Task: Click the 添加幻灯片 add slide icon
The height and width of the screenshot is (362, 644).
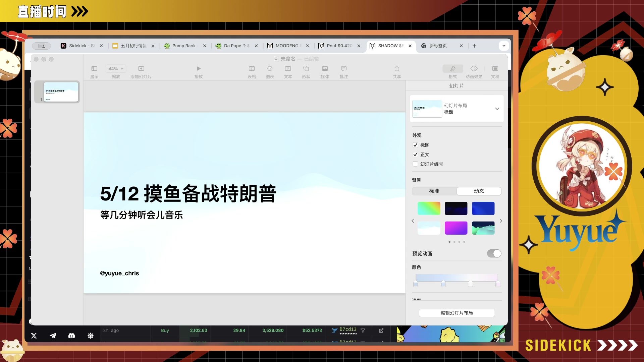Action: [141, 68]
